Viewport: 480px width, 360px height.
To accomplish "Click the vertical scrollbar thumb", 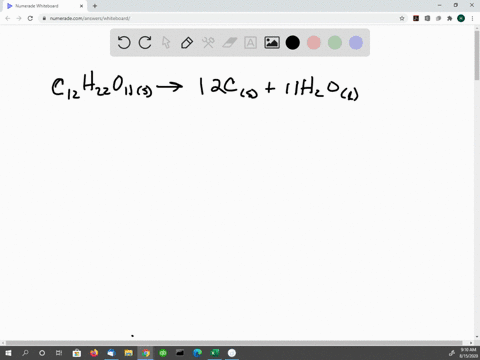I will coord(477,55).
